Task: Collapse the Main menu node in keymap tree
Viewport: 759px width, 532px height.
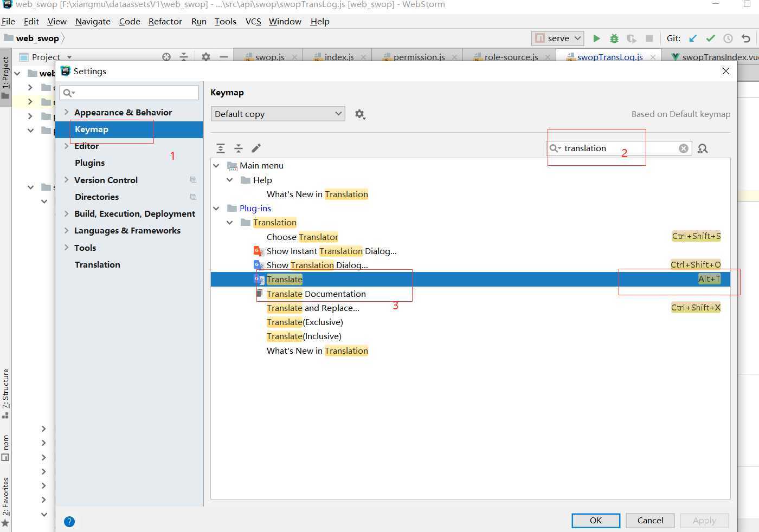Action: coord(216,166)
